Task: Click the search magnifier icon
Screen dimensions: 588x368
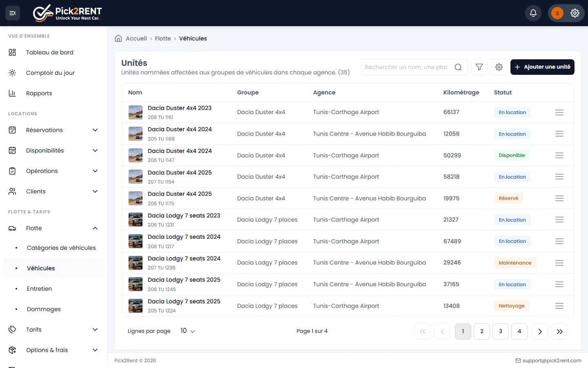Action: click(x=458, y=67)
